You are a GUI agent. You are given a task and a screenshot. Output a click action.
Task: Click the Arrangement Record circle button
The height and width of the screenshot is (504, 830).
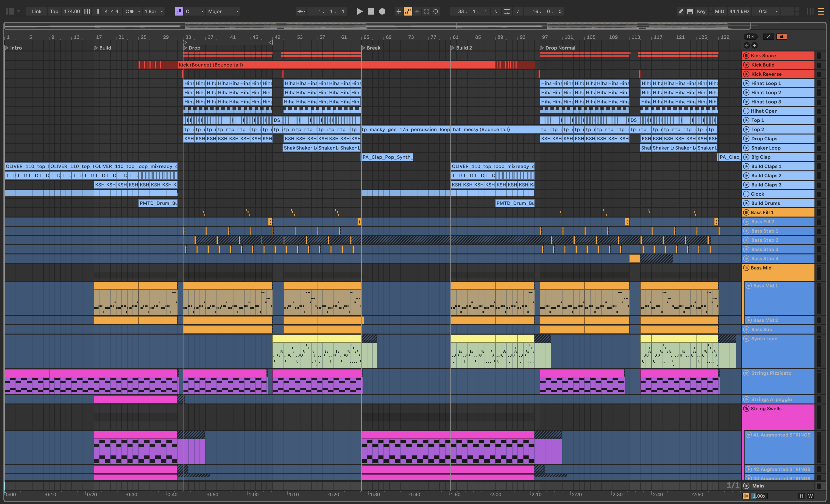[382, 11]
